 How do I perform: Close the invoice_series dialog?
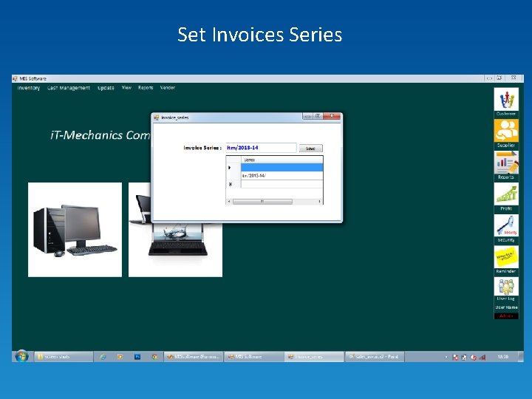332,116
